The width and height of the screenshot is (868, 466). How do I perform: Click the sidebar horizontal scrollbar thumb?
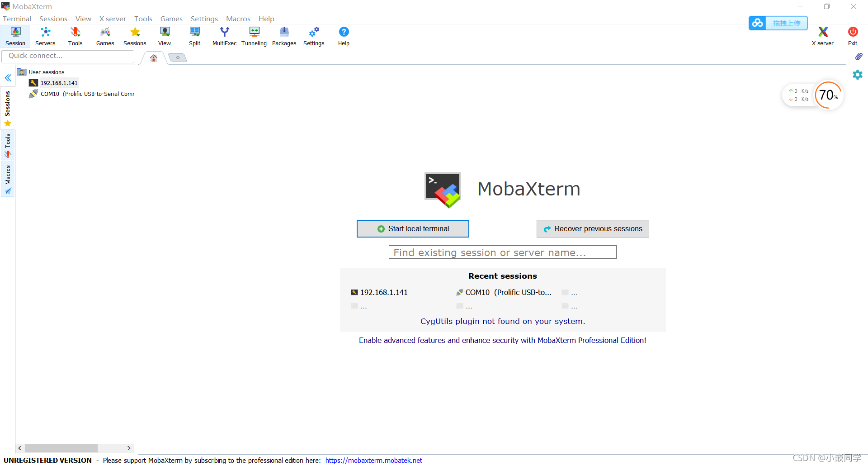point(61,448)
